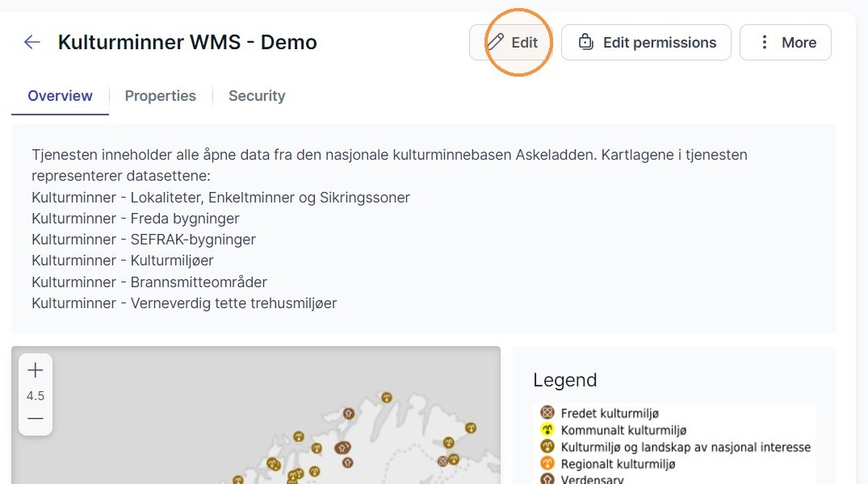Click the 'Fredet kulturmiljø' legend label

coord(610,413)
